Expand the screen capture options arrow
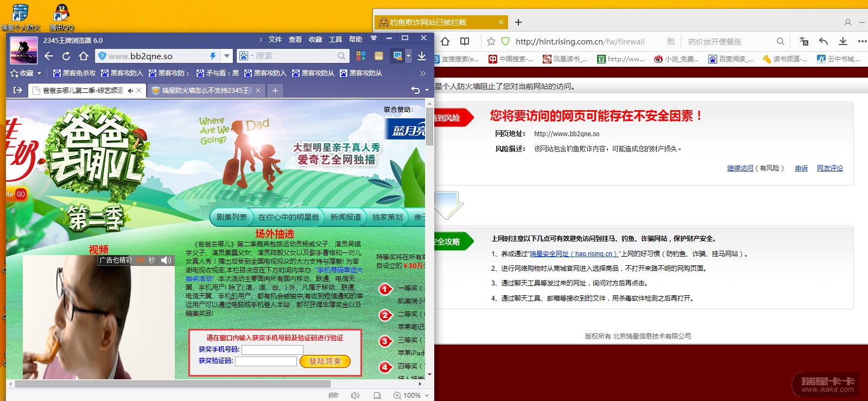This screenshot has height=401, width=868. (408, 56)
